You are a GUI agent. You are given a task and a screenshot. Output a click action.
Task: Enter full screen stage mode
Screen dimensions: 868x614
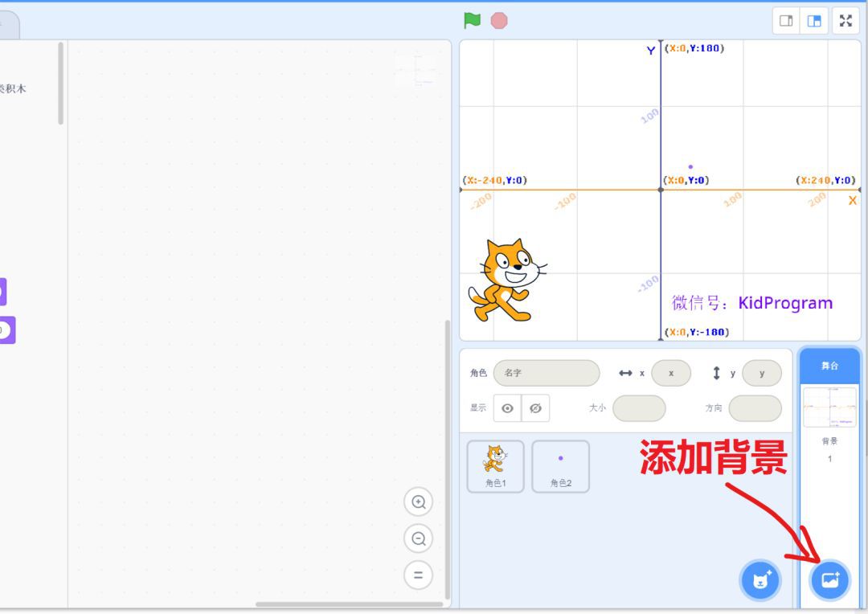point(845,21)
